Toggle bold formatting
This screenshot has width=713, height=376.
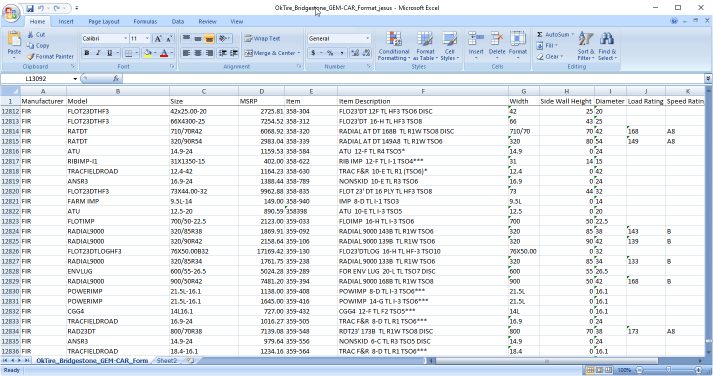[x=87, y=53]
